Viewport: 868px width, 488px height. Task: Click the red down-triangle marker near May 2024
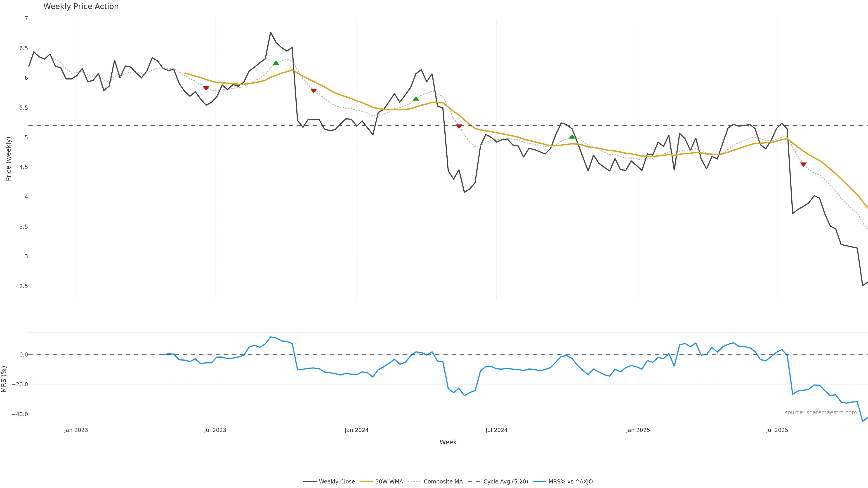pos(459,126)
